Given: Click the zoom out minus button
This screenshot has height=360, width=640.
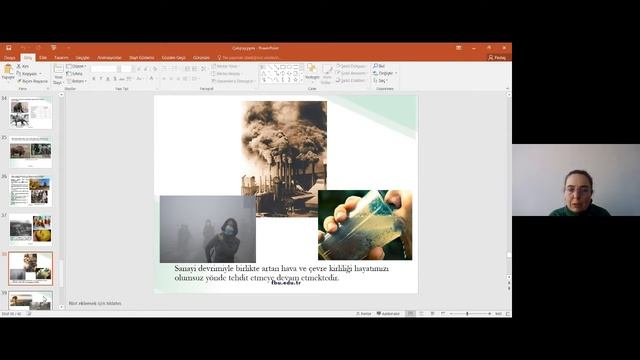Looking at the screenshot, I should click(451, 314).
